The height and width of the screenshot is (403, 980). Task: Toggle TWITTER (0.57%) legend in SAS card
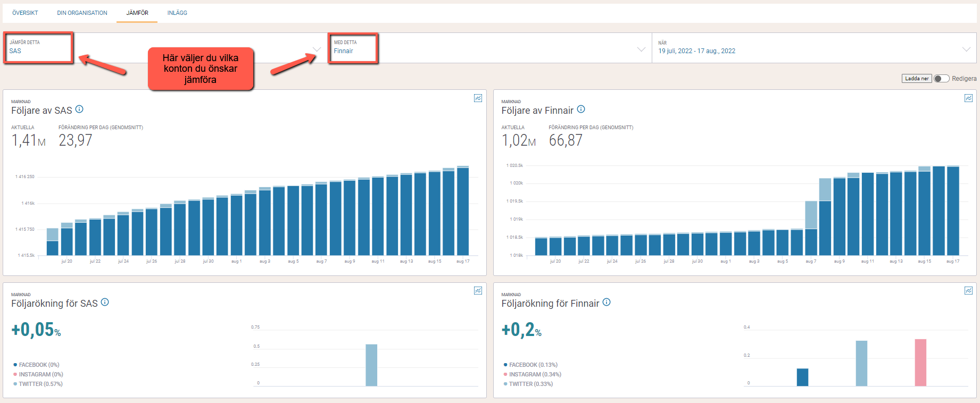38,384
